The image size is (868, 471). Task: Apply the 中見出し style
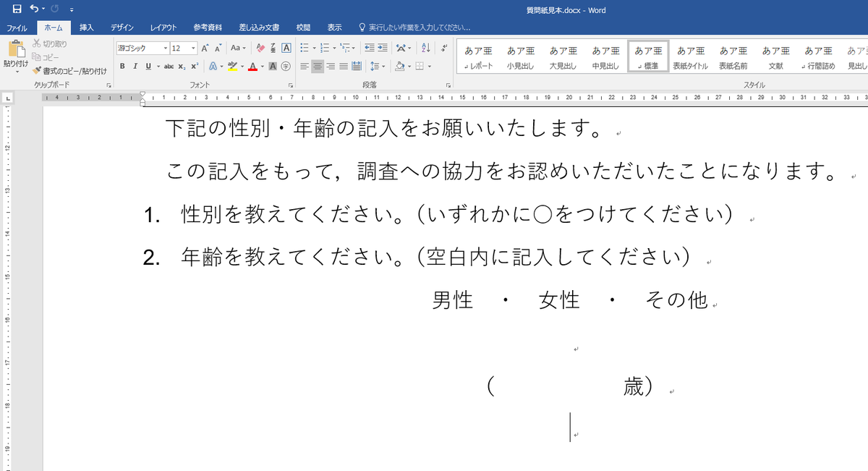[606, 57]
